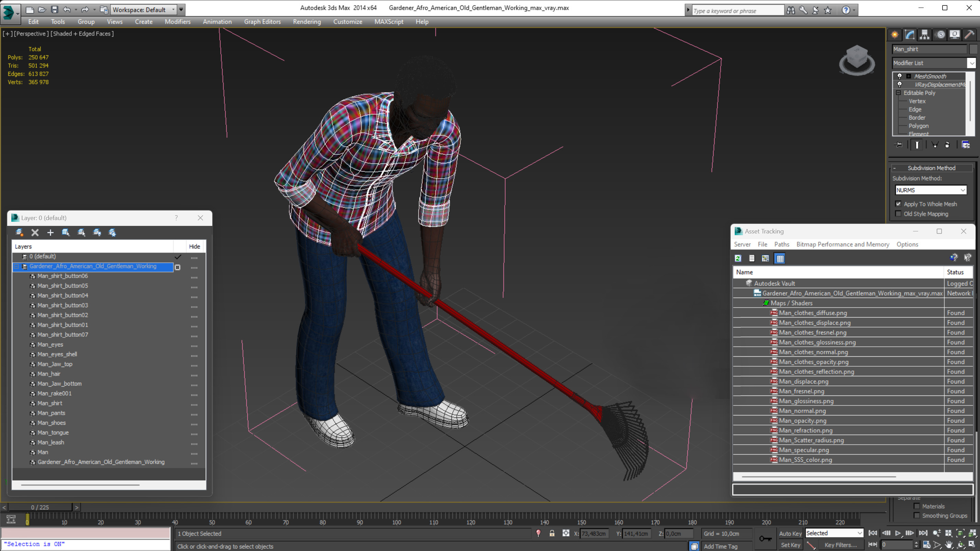Click the Shaded + Edged Faces viewport label
The width and height of the screenshot is (980, 551).
pyautogui.click(x=82, y=33)
